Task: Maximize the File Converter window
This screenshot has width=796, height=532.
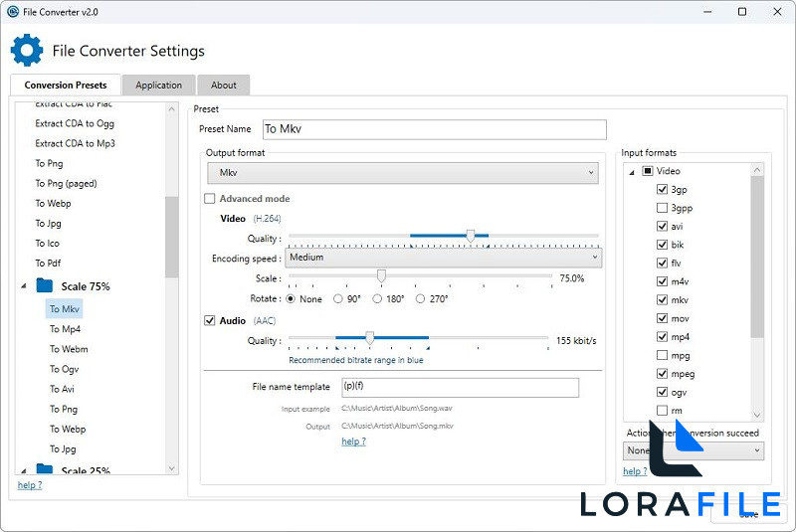Action: 741,12
